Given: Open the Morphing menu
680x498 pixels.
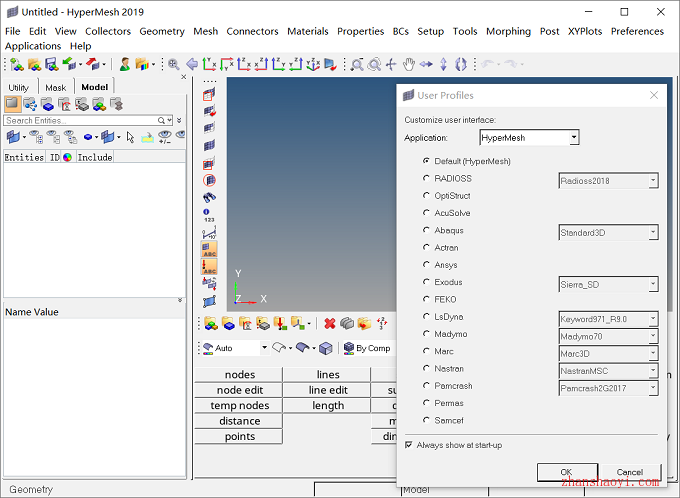Looking at the screenshot, I should [508, 31].
